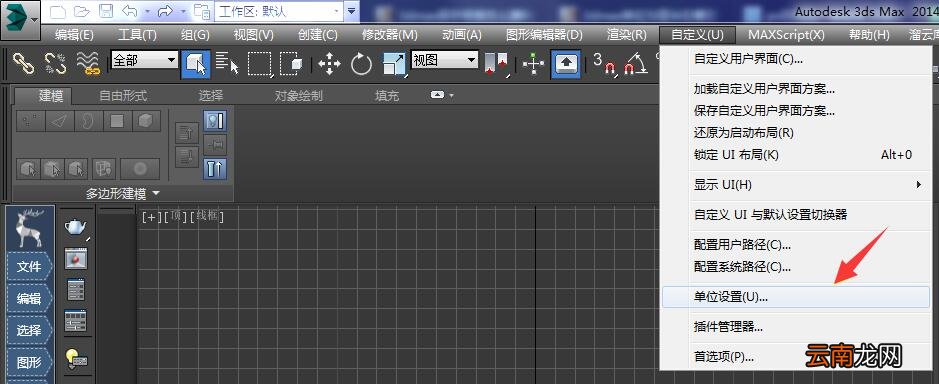The width and height of the screenshot is (939, 384).
Task: Switch to the 选择 ribbon tab
Action: 211,96
